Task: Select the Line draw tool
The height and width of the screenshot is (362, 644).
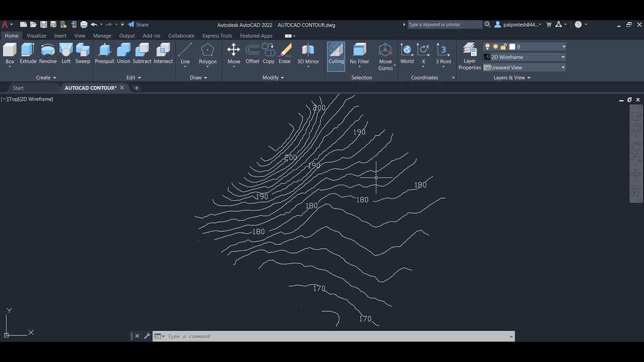Action: 185,54
